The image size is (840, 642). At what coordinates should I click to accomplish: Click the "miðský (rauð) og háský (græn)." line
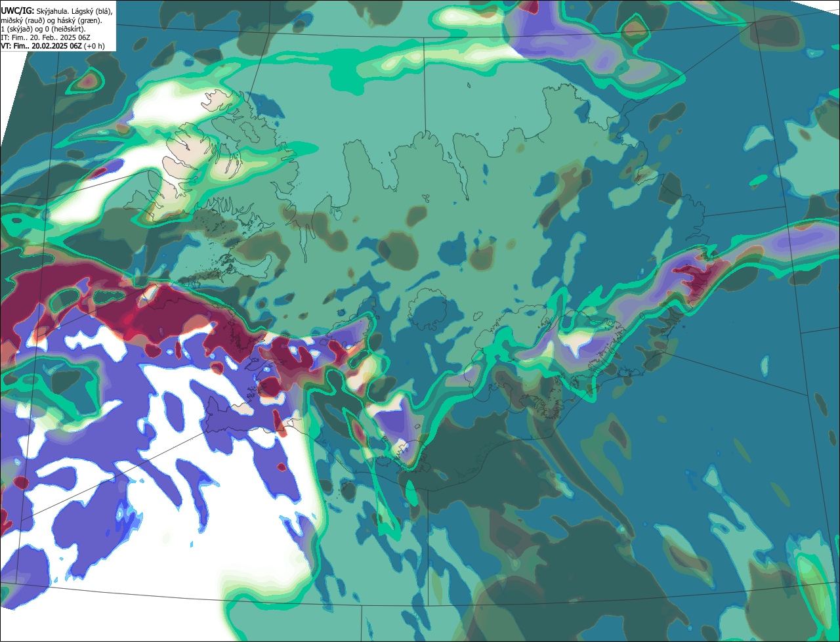(51, 20)
